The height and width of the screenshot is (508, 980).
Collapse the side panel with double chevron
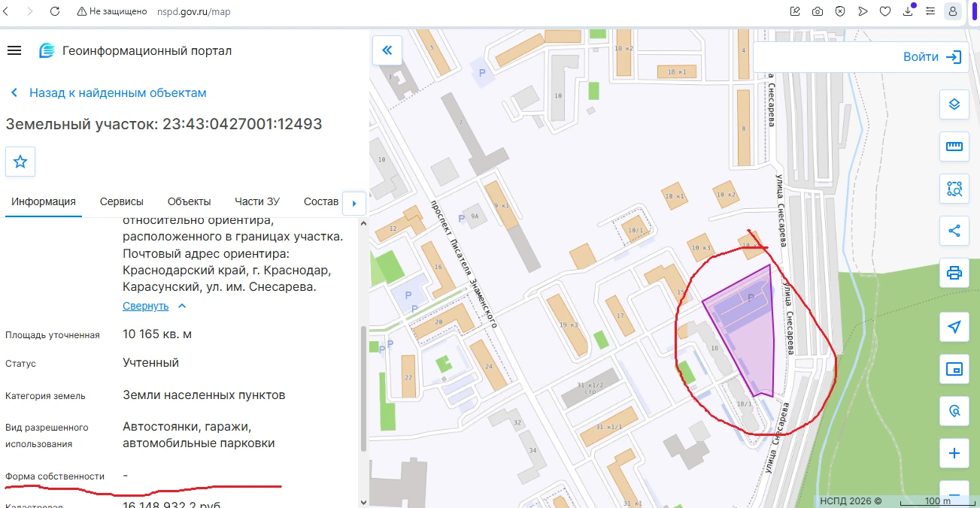[x=387, y=50]
